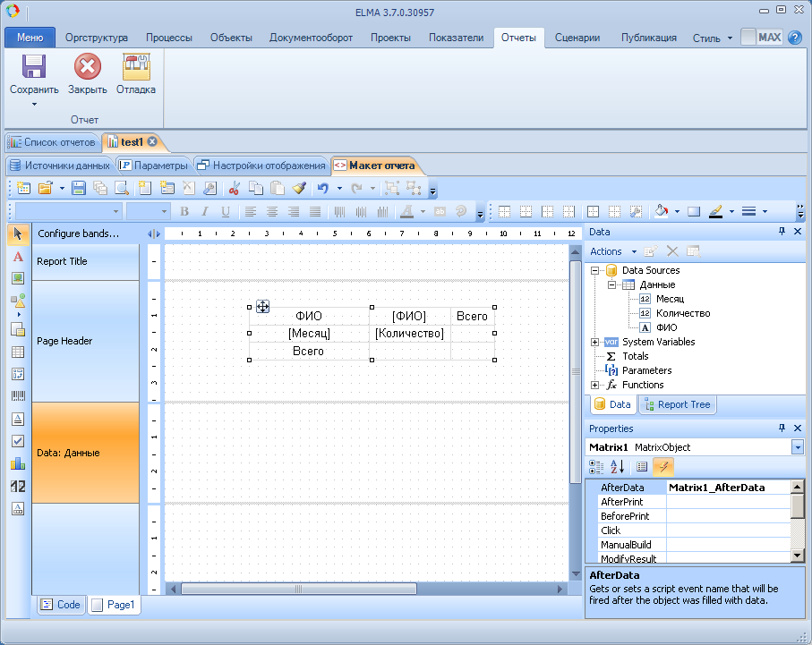The height and width of the screenshot is (645, 812).
Task: Open the Matrix1 object selector dropdown
Action: tap(797, 447)
